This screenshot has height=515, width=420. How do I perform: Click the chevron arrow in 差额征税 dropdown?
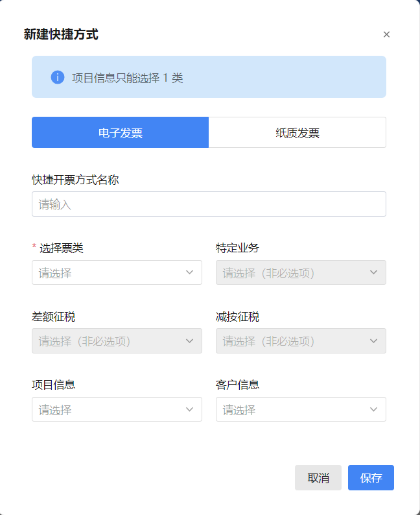pos(189,341)
